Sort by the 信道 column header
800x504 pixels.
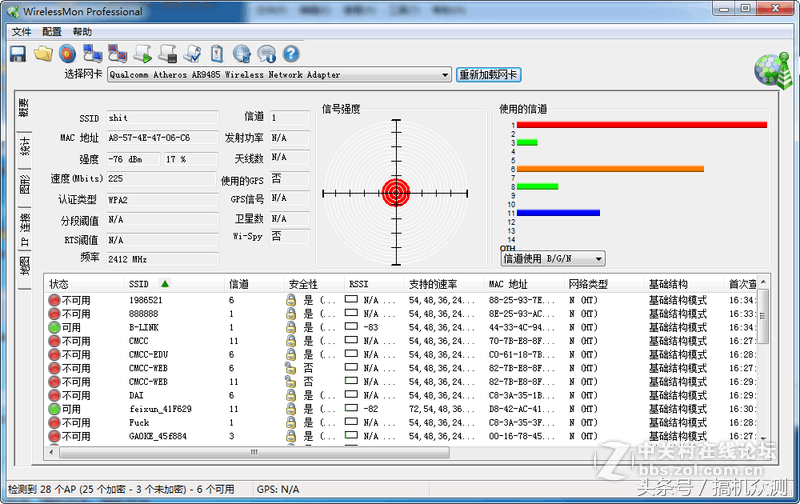[x=254, y=284]
